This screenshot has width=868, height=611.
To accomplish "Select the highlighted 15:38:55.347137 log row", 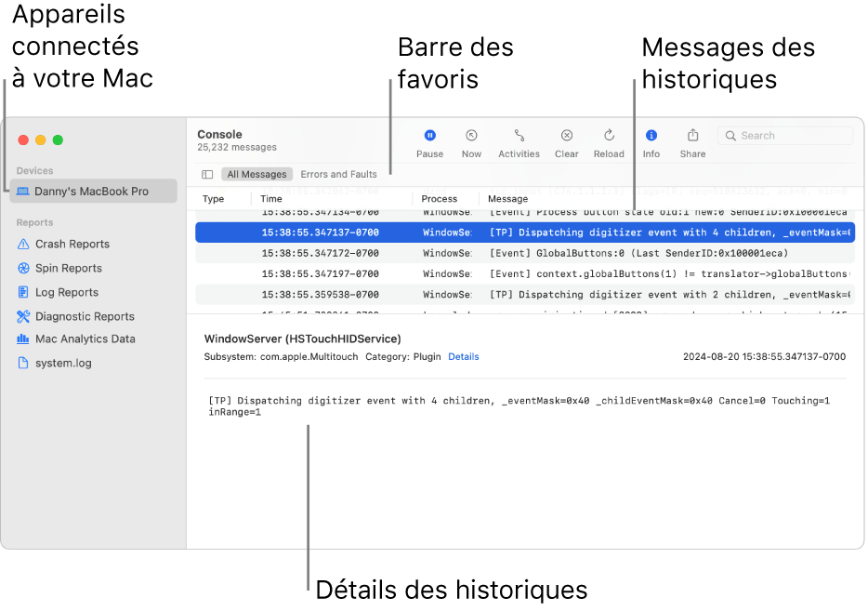I will click(x=525, y=232).
